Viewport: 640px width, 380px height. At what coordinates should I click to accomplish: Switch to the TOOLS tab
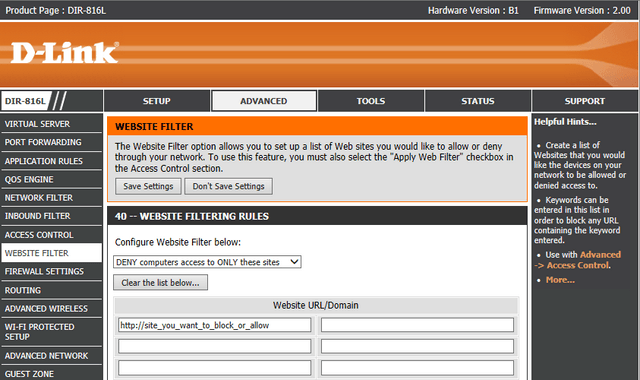(371, 101)
